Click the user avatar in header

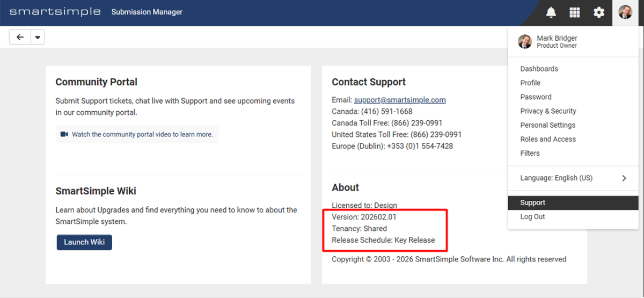click(x=625, y=12)
